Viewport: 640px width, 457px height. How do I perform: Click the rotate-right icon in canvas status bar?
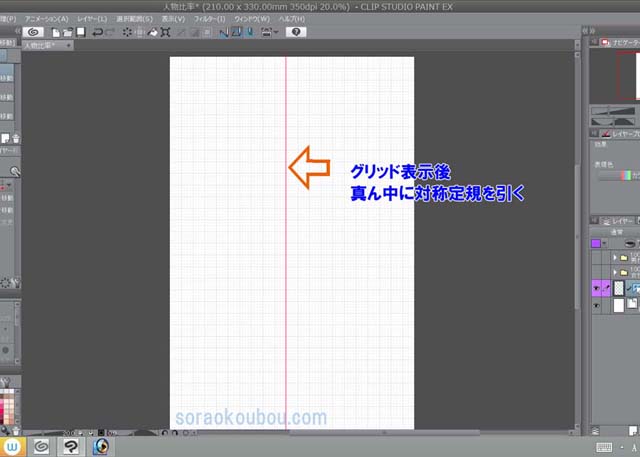[175, 433]
